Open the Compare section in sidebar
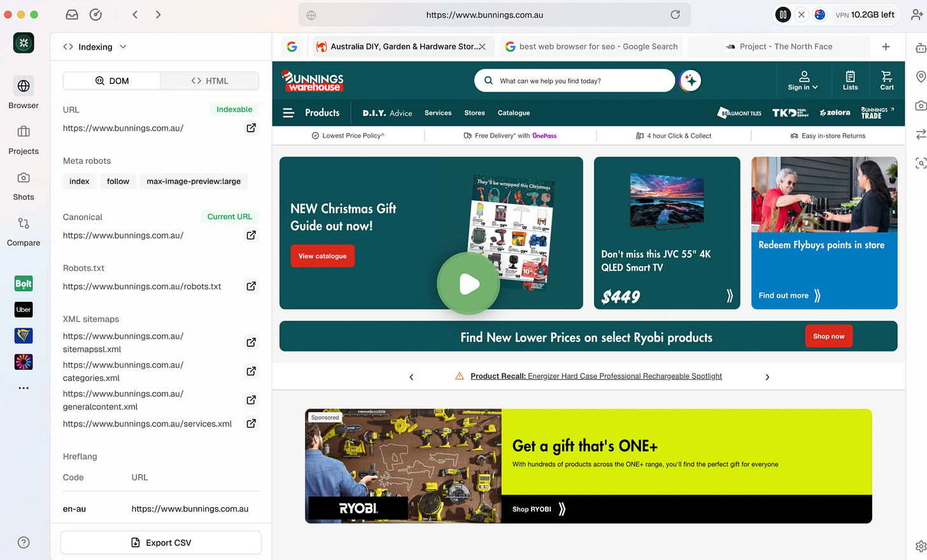 pos(24,231)
